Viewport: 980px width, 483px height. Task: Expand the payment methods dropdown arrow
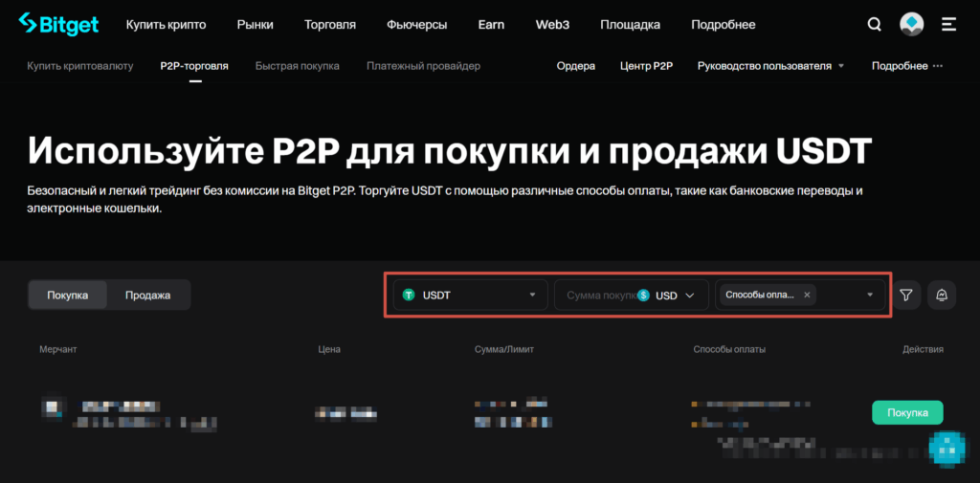(870, 295)
